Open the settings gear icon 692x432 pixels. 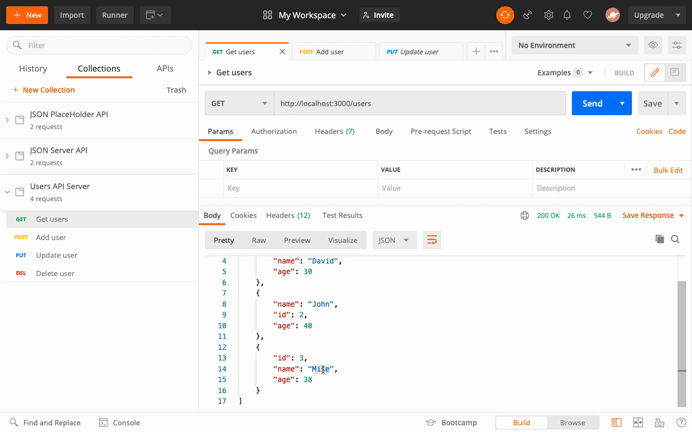click(548, 15)
